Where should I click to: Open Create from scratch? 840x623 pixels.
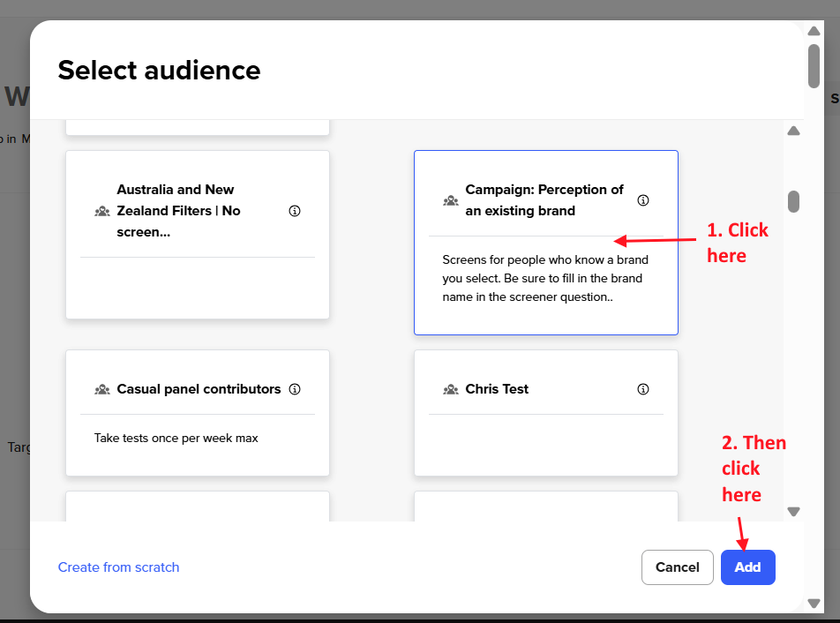pos(118,567)
